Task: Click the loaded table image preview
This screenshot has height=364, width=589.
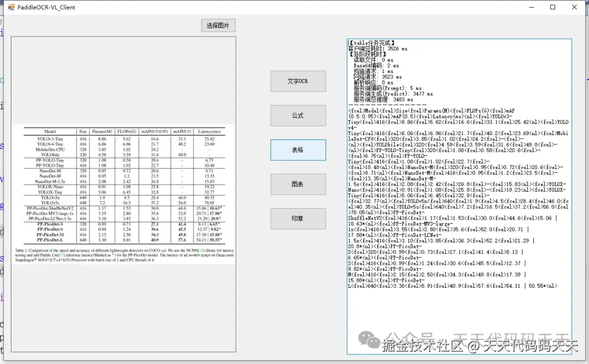Action: click(124, 195)
